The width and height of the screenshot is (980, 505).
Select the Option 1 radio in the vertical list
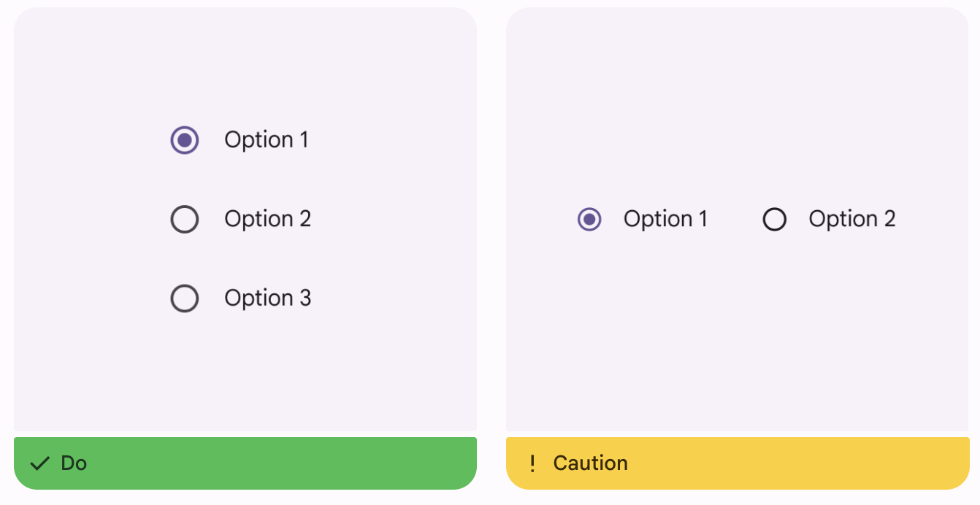[x=185, y=139]
